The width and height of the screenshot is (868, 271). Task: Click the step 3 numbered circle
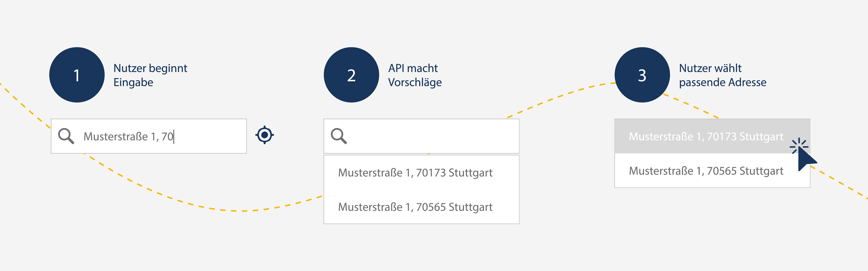tap(642, 75)
